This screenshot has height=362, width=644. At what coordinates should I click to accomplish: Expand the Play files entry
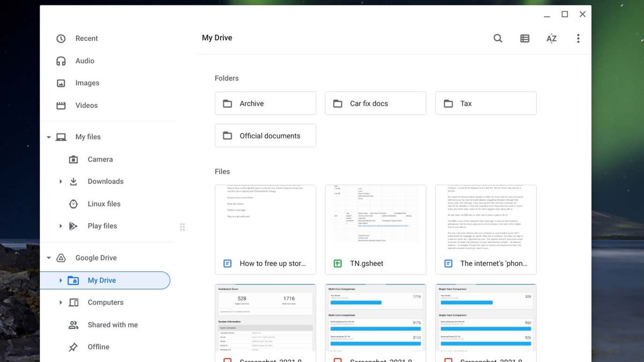pos(60,226)
